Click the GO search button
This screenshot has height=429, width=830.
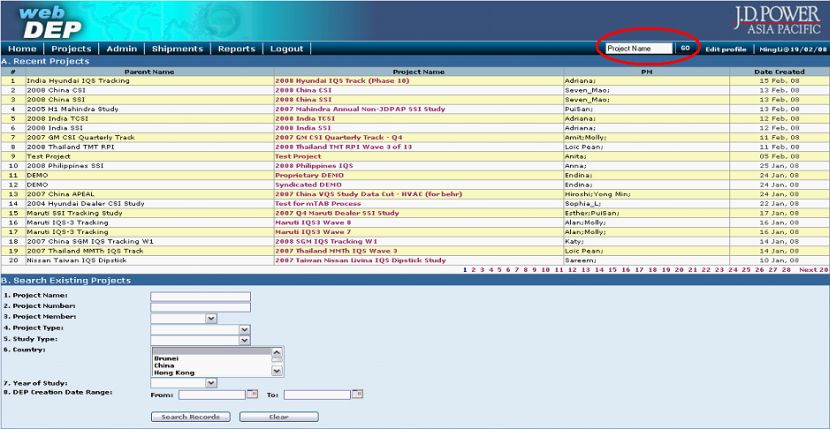pos(685,48)
